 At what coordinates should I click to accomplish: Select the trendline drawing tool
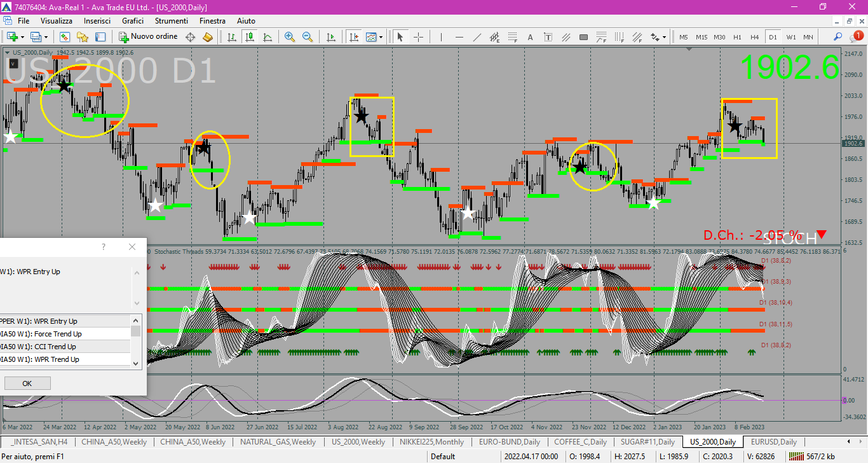[x=477, y=37]
